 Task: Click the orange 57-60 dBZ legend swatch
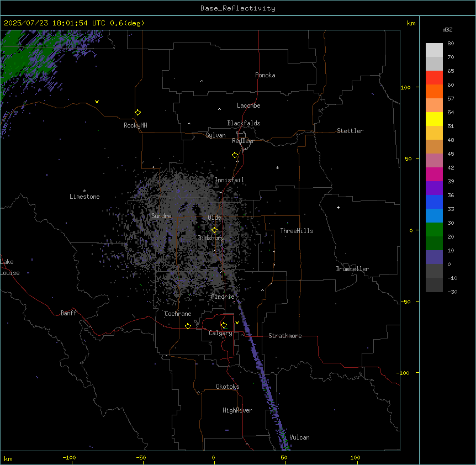(x=434, y=91)
